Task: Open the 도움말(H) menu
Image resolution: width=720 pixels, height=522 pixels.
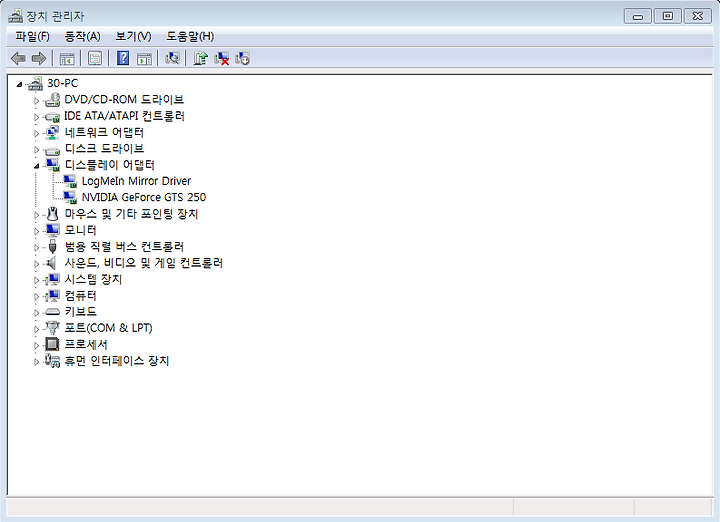Action: click(x=190, y=36)
